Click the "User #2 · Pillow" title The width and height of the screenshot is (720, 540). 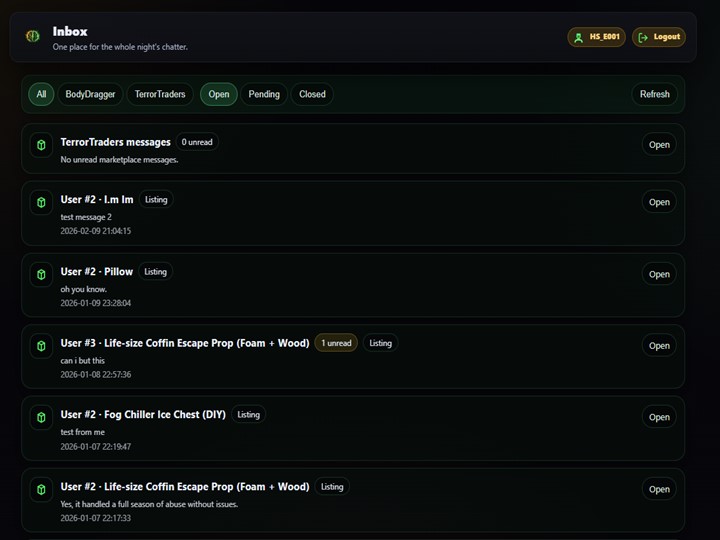point(96,272)
